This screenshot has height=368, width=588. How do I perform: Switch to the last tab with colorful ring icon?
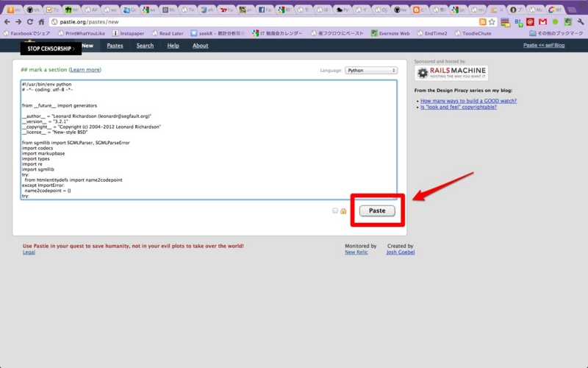pyautogui.click(x=555, y=10)
